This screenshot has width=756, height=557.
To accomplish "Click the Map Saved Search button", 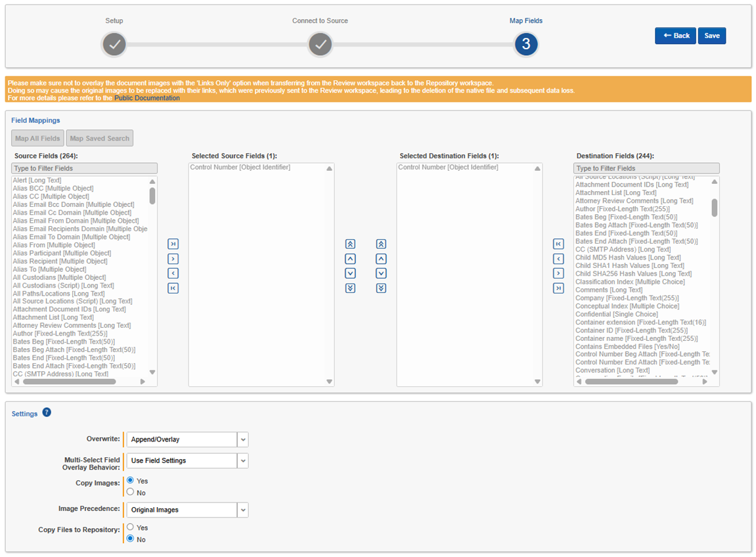I will pyautogui.click(x=100, y=139).
